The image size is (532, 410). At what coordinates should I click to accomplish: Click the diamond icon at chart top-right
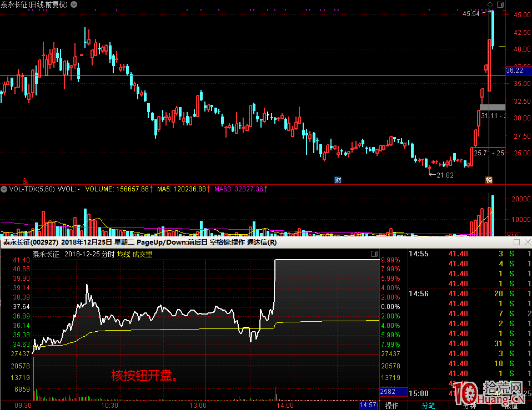(490, 4)
